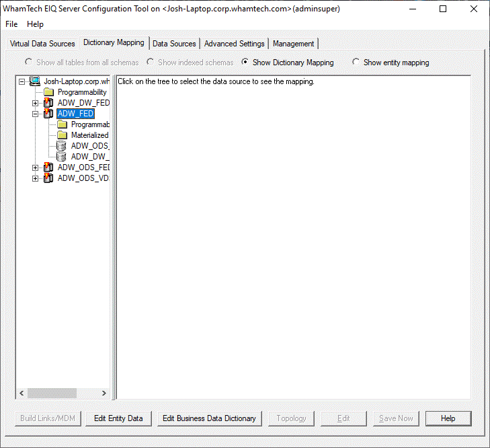This screenshot has width=490, height=448.
Task: Collapse the Josh-Laptop root tree node
Action: pos(22,82)
